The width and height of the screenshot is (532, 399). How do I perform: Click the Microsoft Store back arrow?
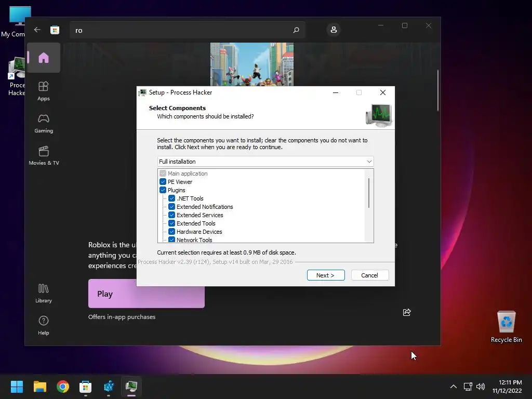(x=37, y=30)
